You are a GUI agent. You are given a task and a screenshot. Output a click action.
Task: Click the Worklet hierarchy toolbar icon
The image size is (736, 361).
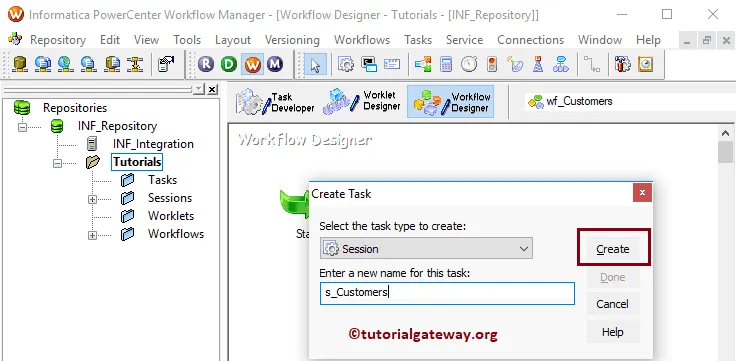point(560,64)
